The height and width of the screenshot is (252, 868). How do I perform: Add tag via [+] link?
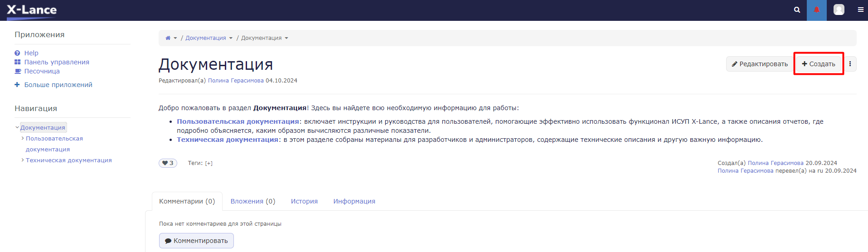tap(209, 163)
